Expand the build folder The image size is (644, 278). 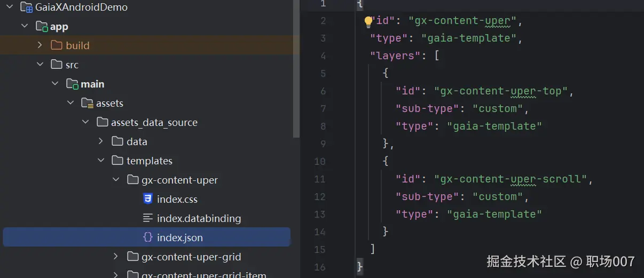[x=40, y=45]
